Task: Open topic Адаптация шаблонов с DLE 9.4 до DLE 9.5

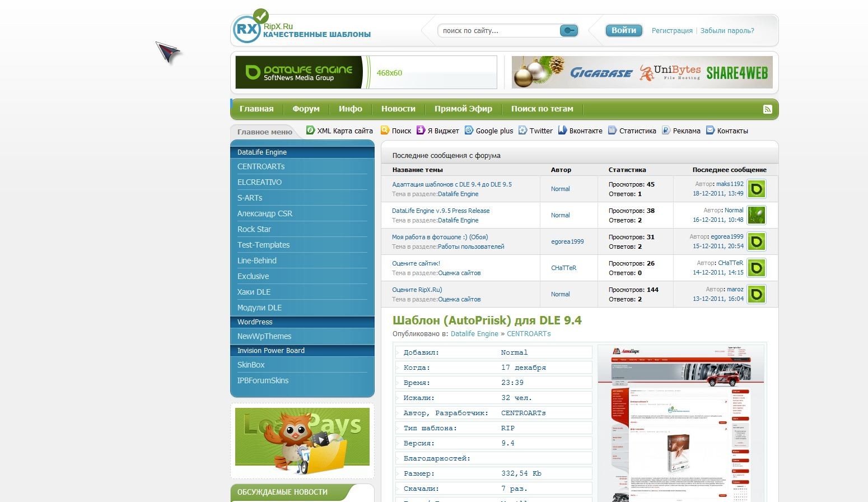Action: [x=452, y=184]
